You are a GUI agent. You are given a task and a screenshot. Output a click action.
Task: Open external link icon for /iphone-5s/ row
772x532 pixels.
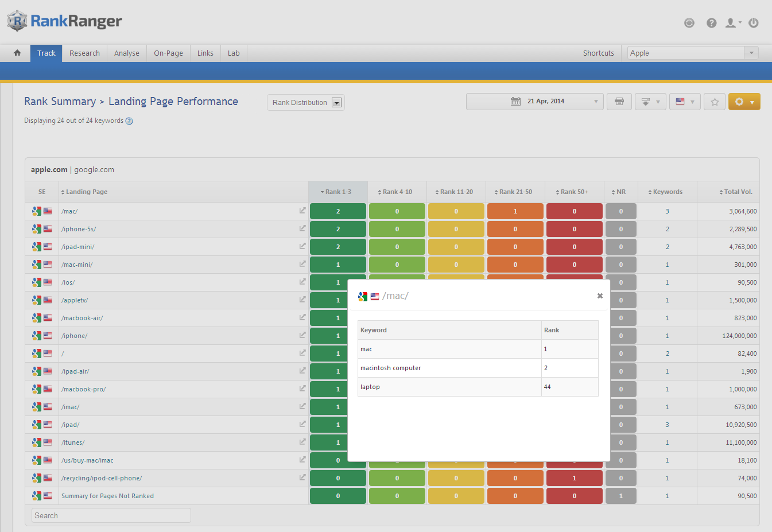tap(302, 228)
